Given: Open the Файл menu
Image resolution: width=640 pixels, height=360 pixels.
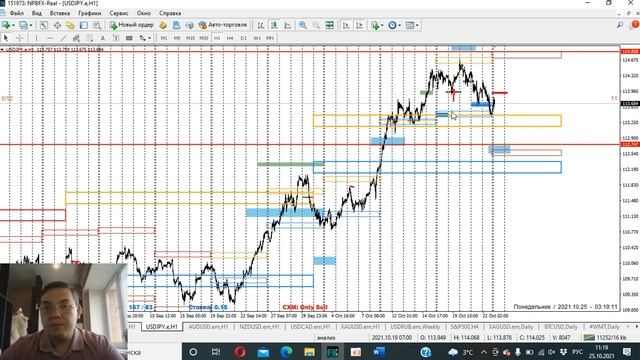Looking at the screenshot, I should pyautogui.click(x=16, y=13).
